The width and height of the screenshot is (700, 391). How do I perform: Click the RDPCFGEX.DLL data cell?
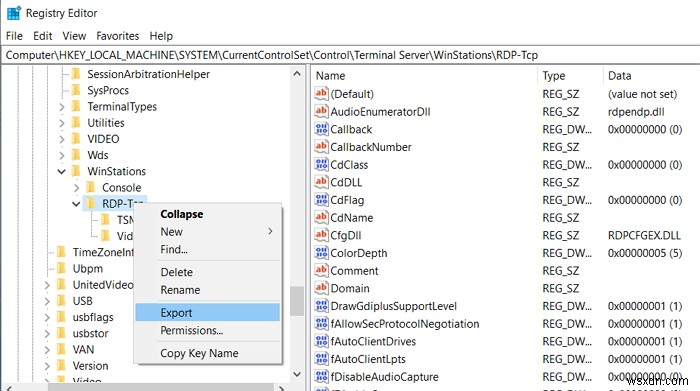644,235
